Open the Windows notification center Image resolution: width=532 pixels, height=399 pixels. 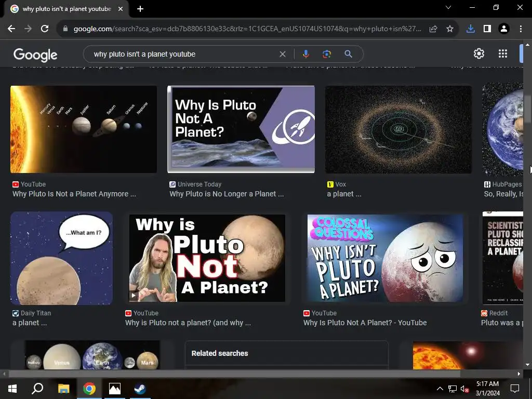(515, 389)
